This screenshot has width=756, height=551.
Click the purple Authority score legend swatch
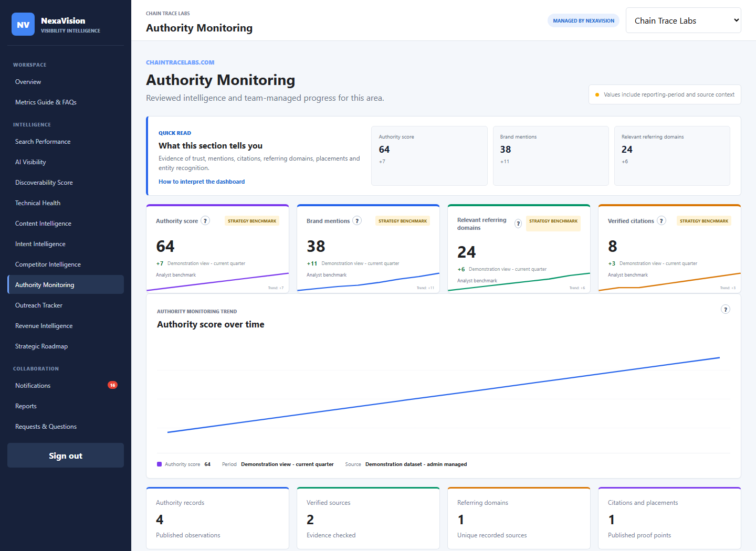pyautogui.click(x=159, y=464)
